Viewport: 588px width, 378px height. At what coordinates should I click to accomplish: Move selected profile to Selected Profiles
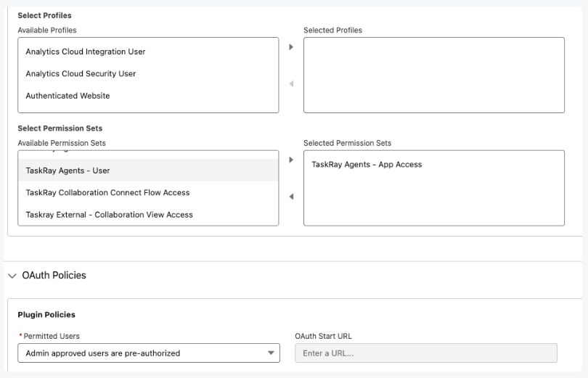291,47
